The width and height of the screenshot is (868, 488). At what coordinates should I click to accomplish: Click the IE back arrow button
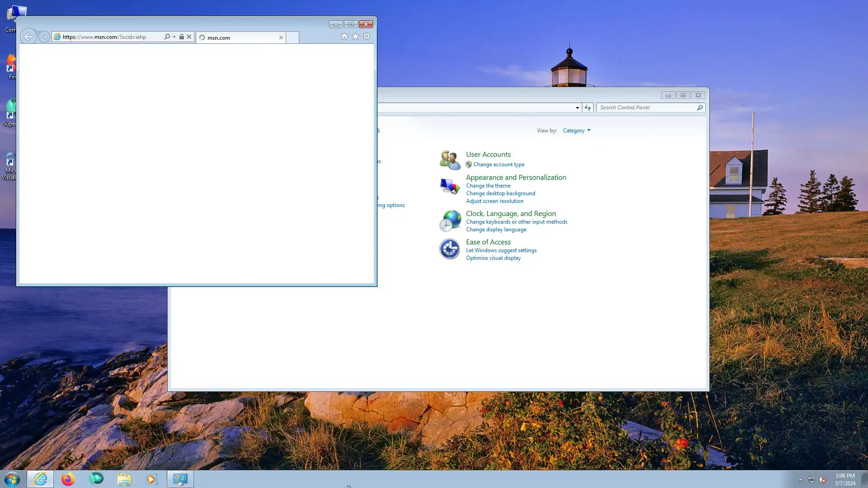click(28, 37)
